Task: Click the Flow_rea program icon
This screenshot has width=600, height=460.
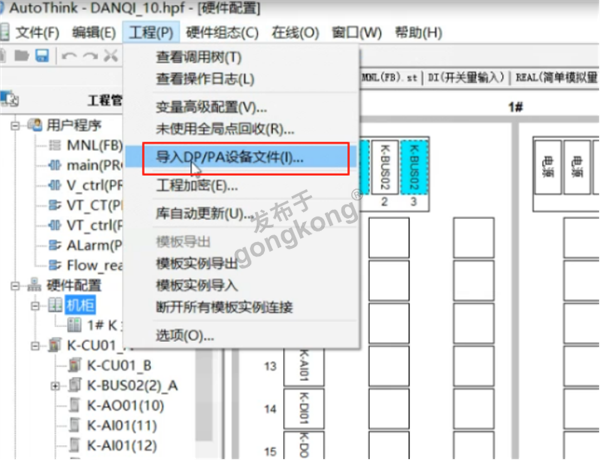Action: click(55, 265)
